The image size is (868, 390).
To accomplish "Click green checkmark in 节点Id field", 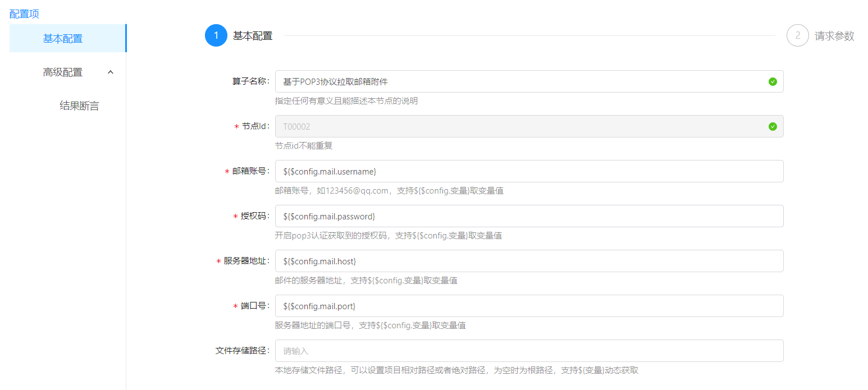I will [x=773, y=127].
